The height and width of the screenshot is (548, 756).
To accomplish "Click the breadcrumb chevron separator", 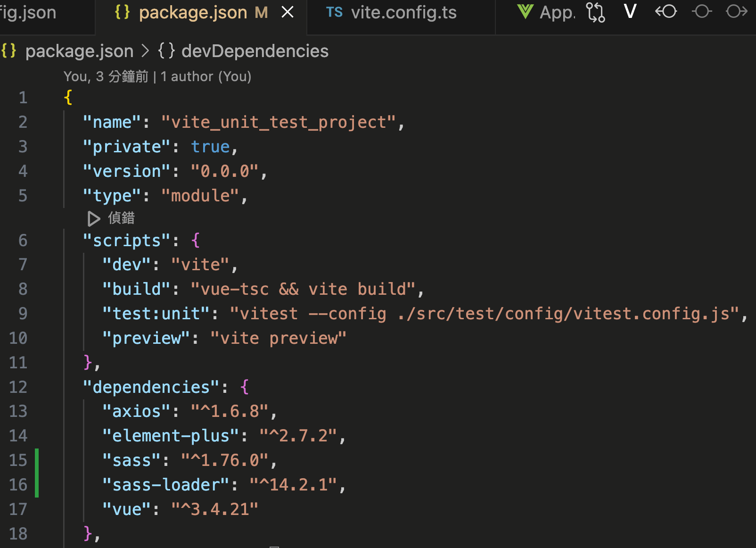I will [x=146, y=51].
